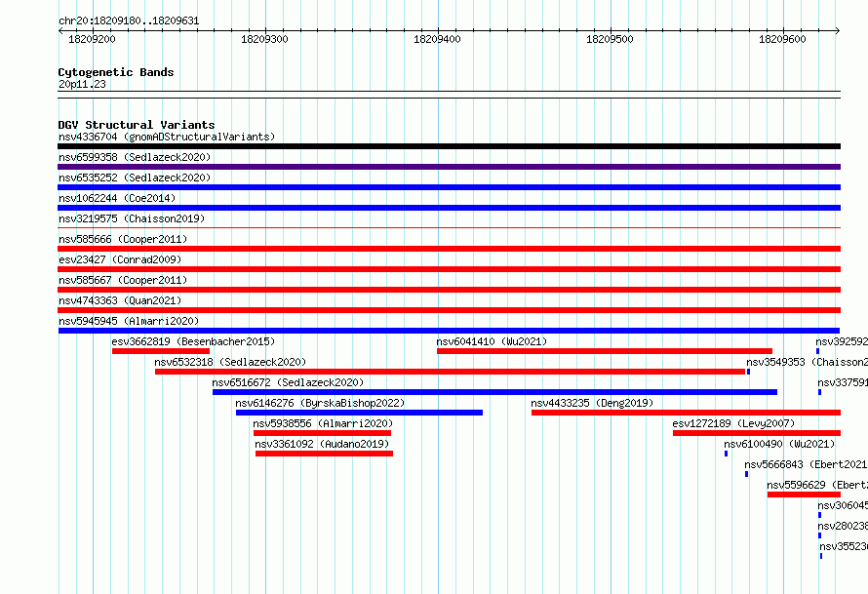The image size is (868, 594).
Task: Open the nsv1062244 (Coe2014) variant label
Action: (x=117, y=198)
